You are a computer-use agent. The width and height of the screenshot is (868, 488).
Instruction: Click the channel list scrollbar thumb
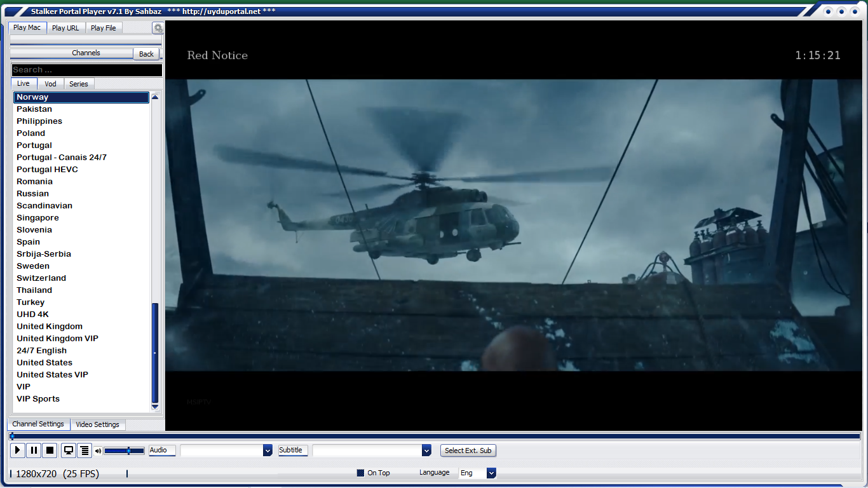pyautogui.click(x=155, y=353)
